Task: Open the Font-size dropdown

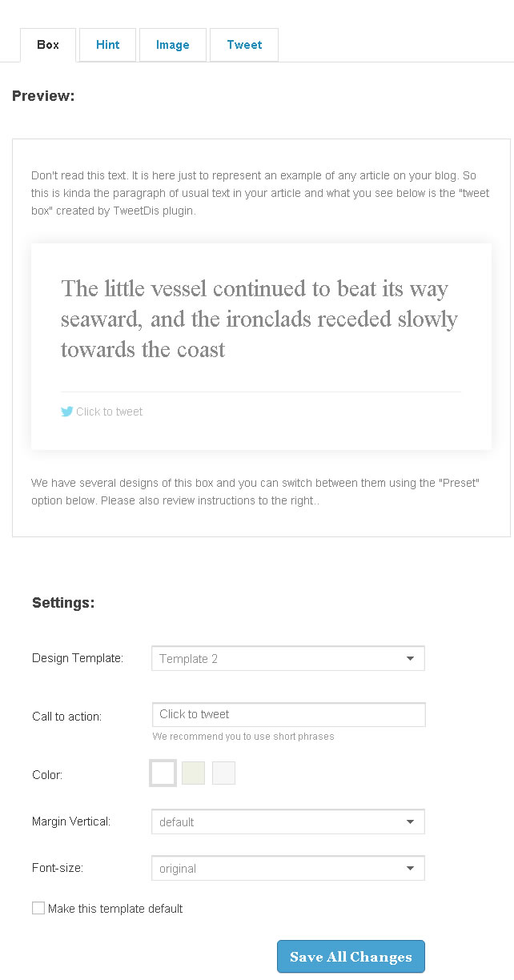Action: tap(288, 868)
